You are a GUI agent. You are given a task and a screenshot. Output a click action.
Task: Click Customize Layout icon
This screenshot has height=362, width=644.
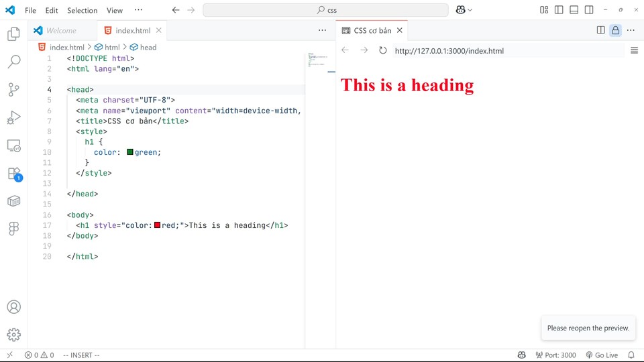(x=544, y=10)
